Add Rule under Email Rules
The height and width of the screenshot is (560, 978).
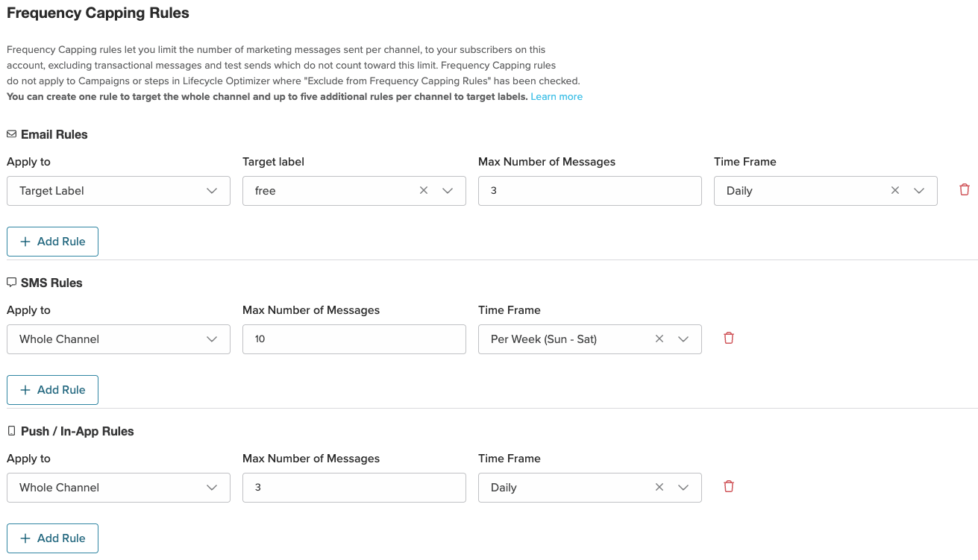click(53, 242)
